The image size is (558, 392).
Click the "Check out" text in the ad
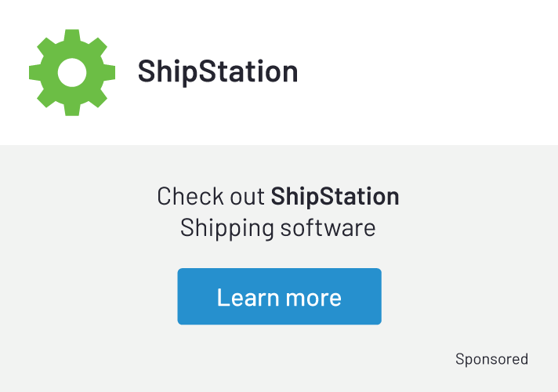pyautogui.click(x=212, y=196)
